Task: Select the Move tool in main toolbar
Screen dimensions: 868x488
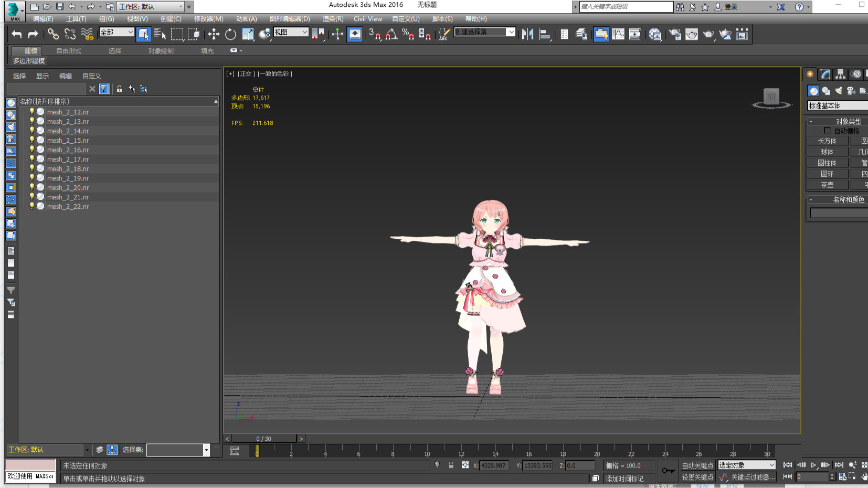Action: pos(213,35)
